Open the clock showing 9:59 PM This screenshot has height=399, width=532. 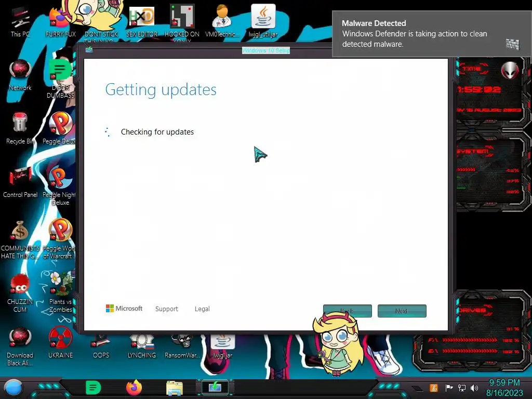coord(504,388)
